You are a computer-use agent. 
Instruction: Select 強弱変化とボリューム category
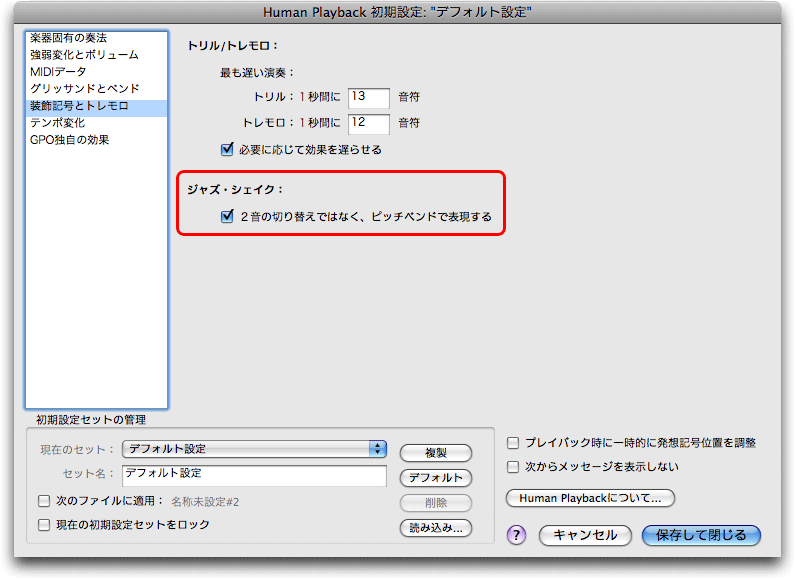click(96, 55)
